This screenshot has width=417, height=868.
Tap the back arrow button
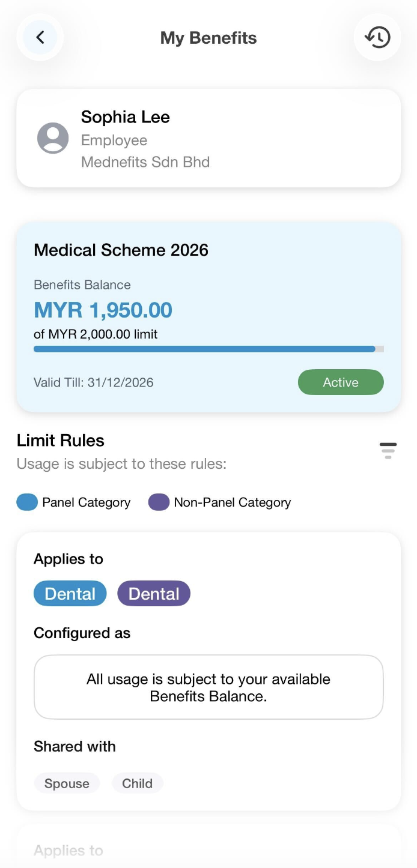pyautogui.click(x=40, y=37)
